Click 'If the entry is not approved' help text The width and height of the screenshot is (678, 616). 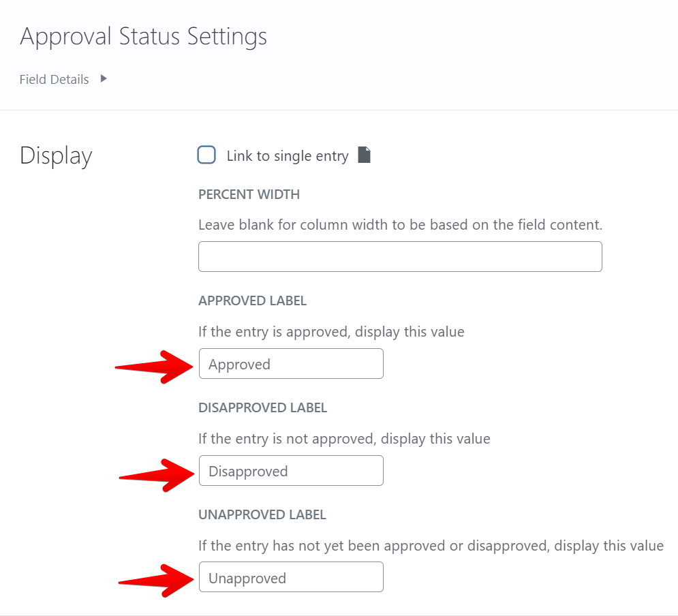point(344,439)
